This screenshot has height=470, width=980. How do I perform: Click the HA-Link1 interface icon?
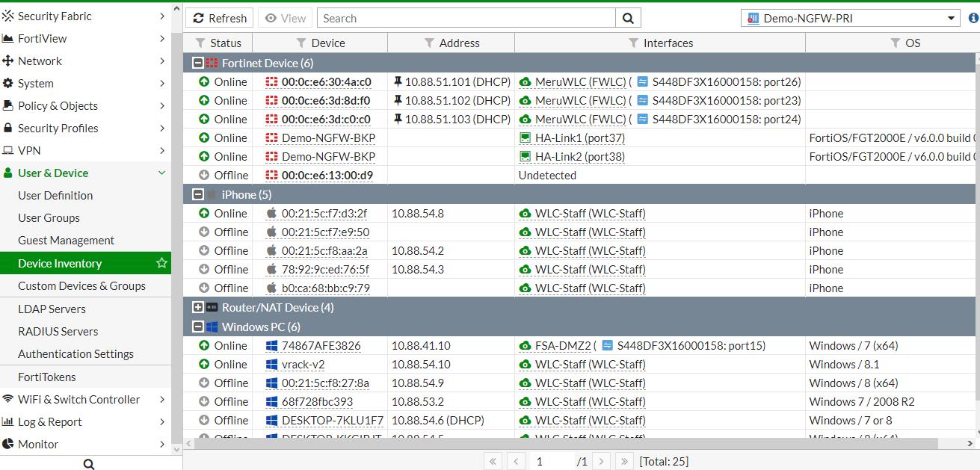click(x=525, y=138)
